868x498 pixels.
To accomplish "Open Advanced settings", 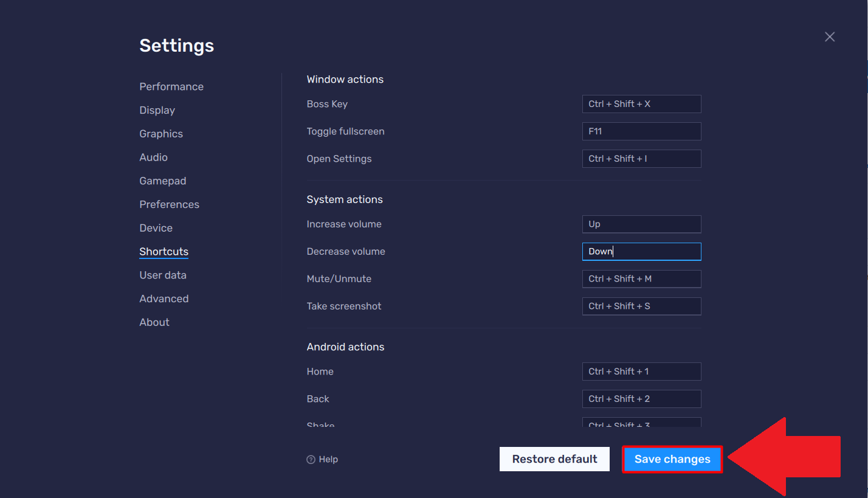I will coord(164,299).
